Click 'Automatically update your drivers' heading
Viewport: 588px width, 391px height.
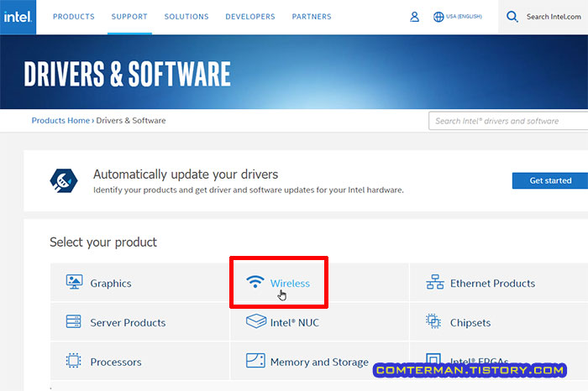(186, 175)
